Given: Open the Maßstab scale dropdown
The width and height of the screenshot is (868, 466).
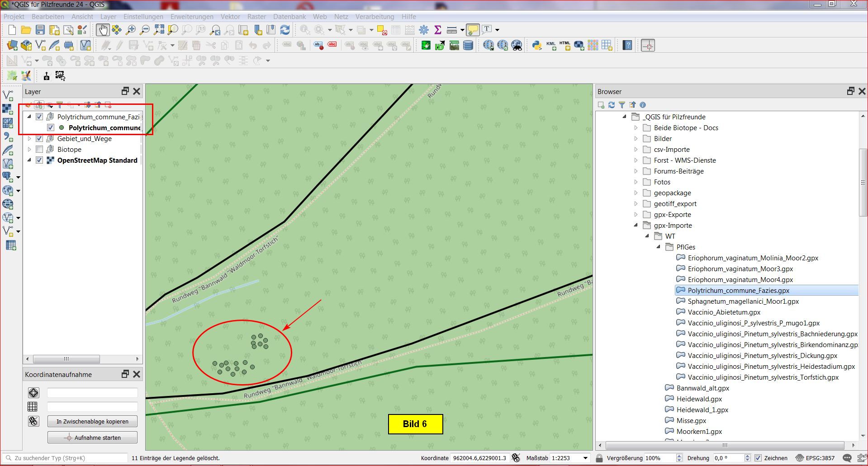Looking at the screenshot, I should [585, 458].
